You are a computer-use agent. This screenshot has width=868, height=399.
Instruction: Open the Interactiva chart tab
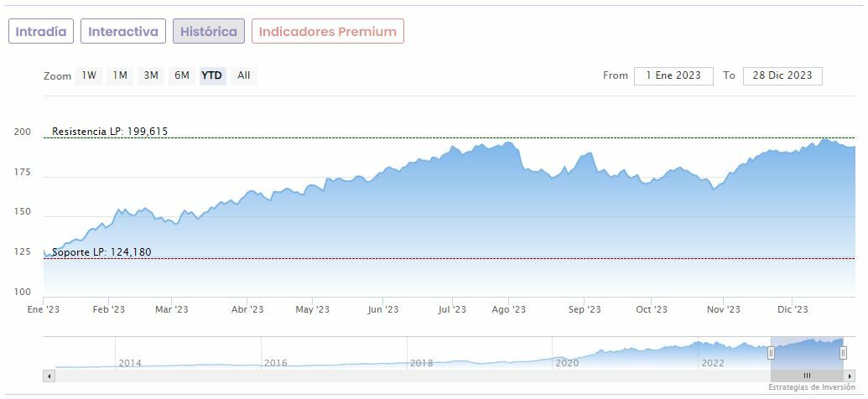click(123, 32)
